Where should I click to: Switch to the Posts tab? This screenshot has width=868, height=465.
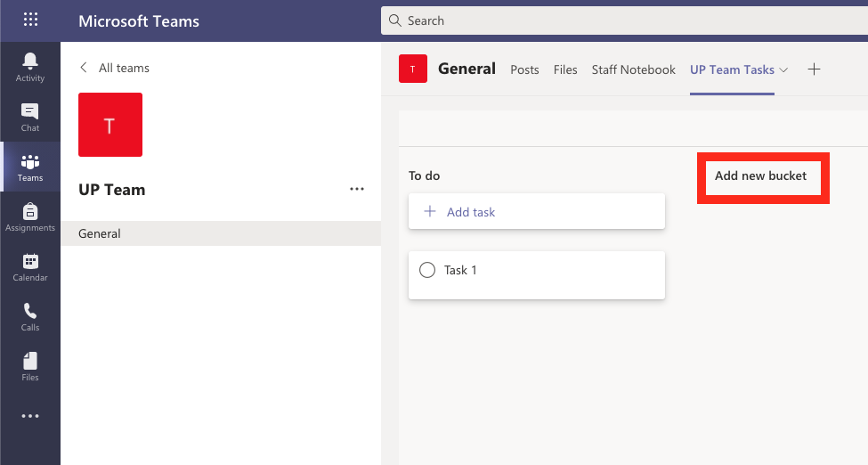click(524, 69)
